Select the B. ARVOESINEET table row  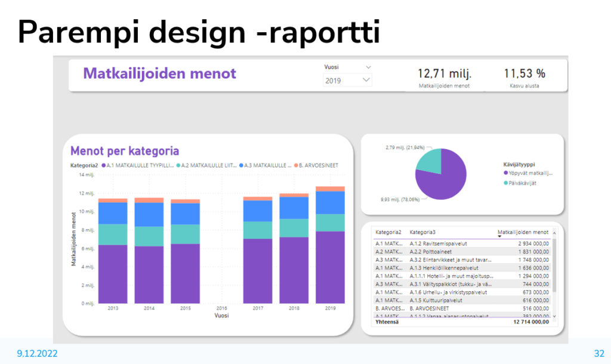[462, 309]
